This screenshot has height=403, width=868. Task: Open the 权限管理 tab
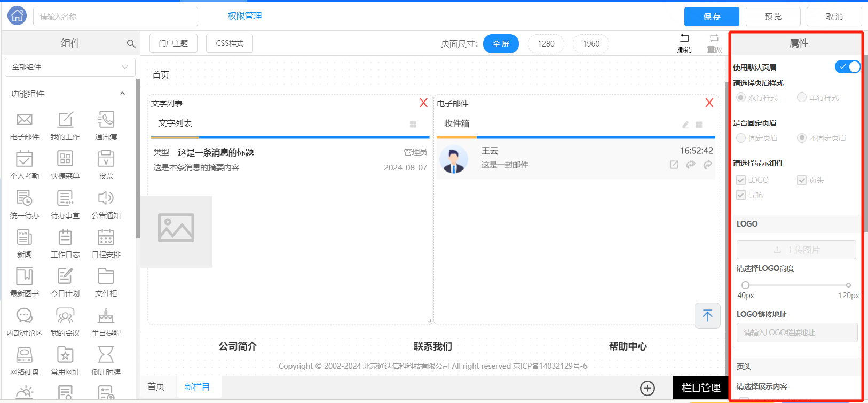pyautogui.click(x=244, y=16)
